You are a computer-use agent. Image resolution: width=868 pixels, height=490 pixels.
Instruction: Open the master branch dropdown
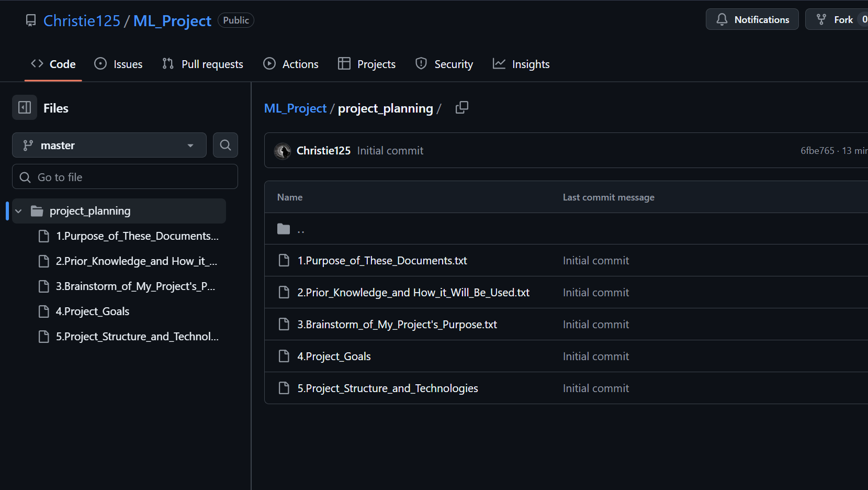pyautogui.click(x=109, y=145)
